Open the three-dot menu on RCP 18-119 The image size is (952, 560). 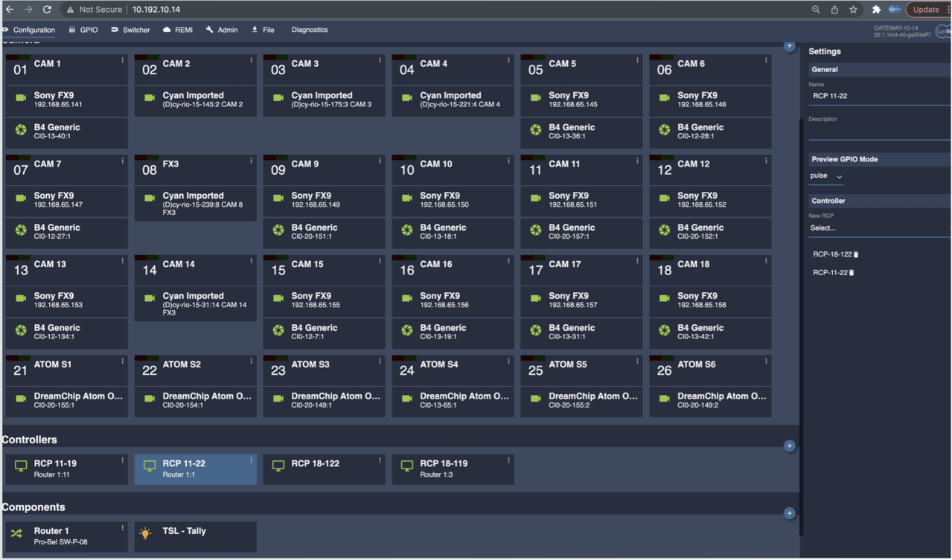pyautogui.click(x=508, y=460)
